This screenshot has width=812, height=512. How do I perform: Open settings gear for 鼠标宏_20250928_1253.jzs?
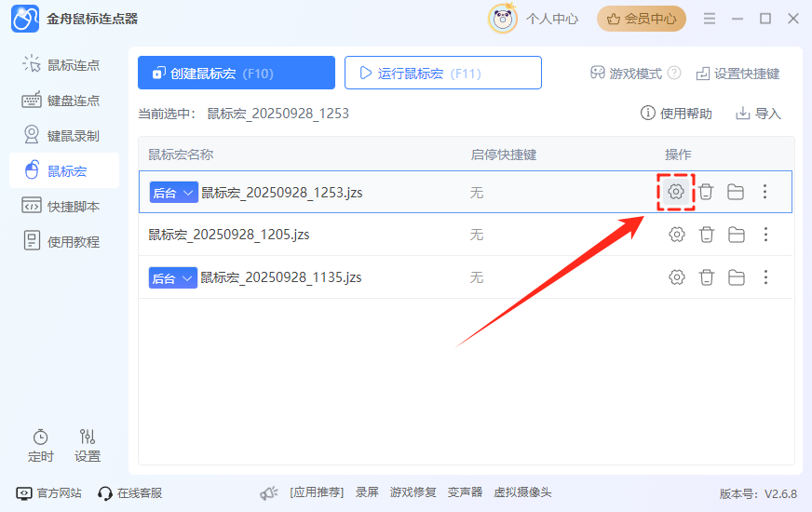(675, 192)
